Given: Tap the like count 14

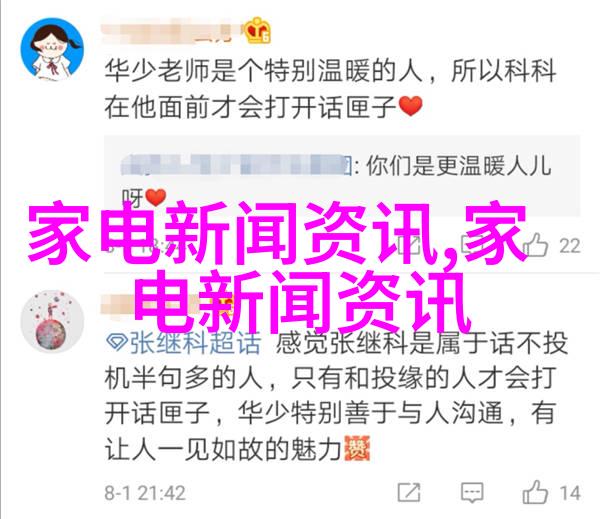Looking at the screenshot, I should (x=570, y=493).
